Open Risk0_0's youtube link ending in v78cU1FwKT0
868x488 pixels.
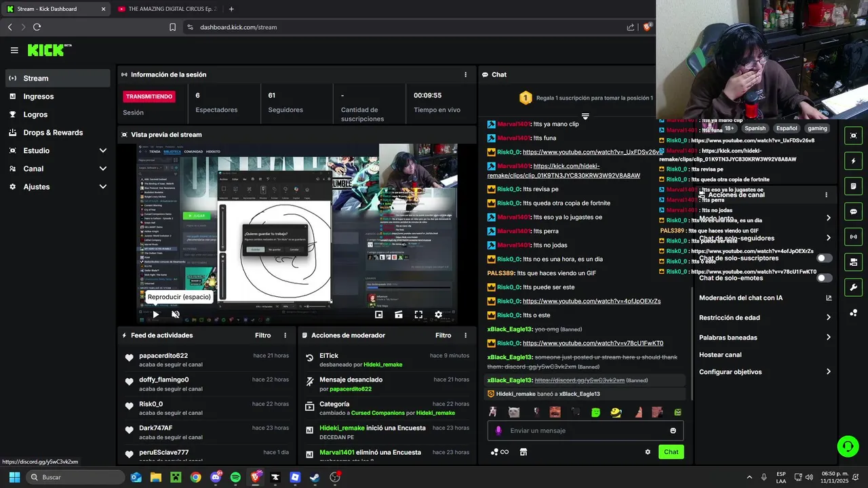(x=593, y=343)
